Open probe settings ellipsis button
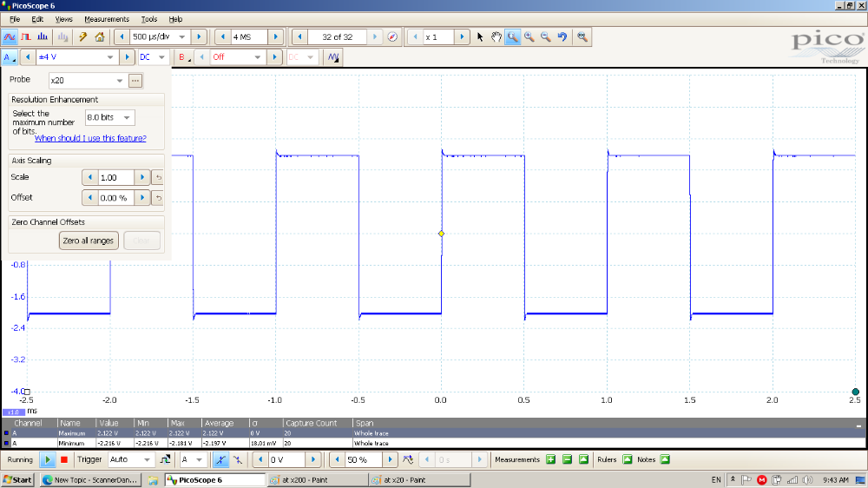This screenshot has width=868, height=488. click(135, 81)
